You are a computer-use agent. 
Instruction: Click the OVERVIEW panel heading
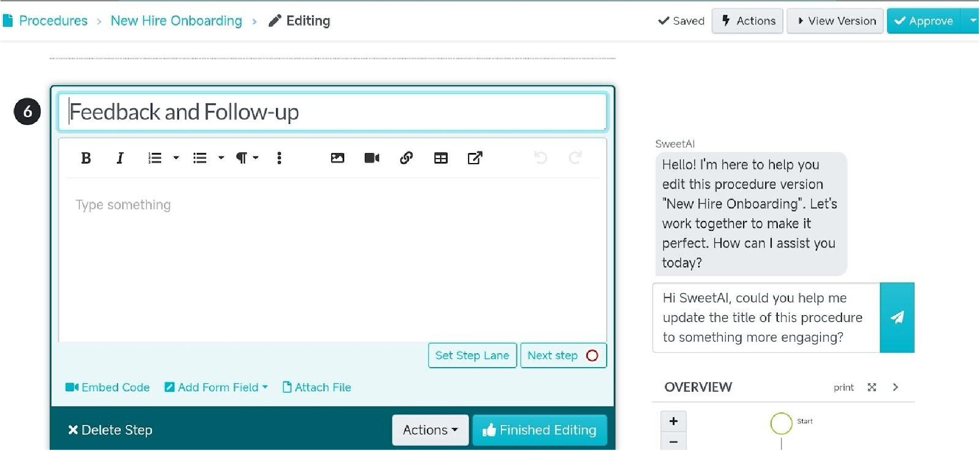[698, 387]
